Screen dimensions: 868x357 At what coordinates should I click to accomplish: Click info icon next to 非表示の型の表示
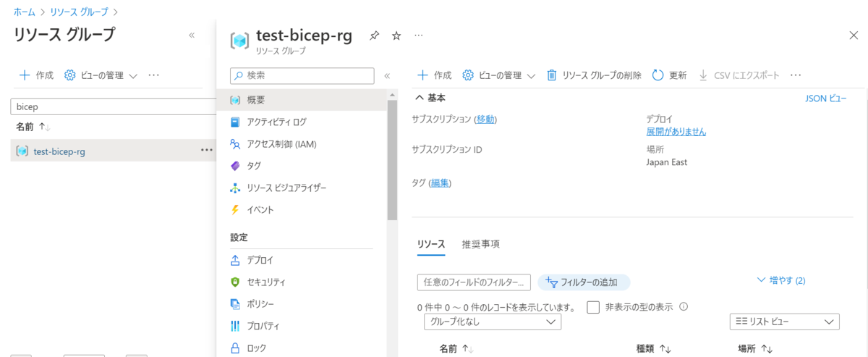684,306
